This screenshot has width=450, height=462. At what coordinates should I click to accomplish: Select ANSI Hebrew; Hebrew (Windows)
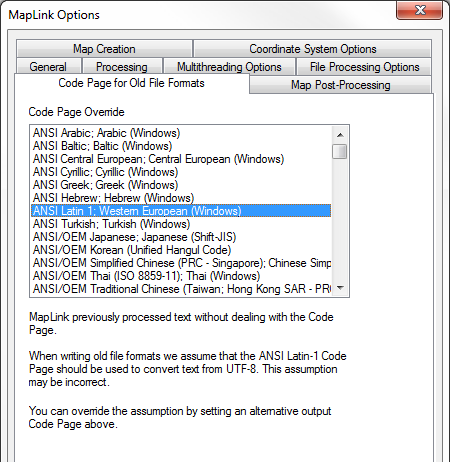(181, 198)
